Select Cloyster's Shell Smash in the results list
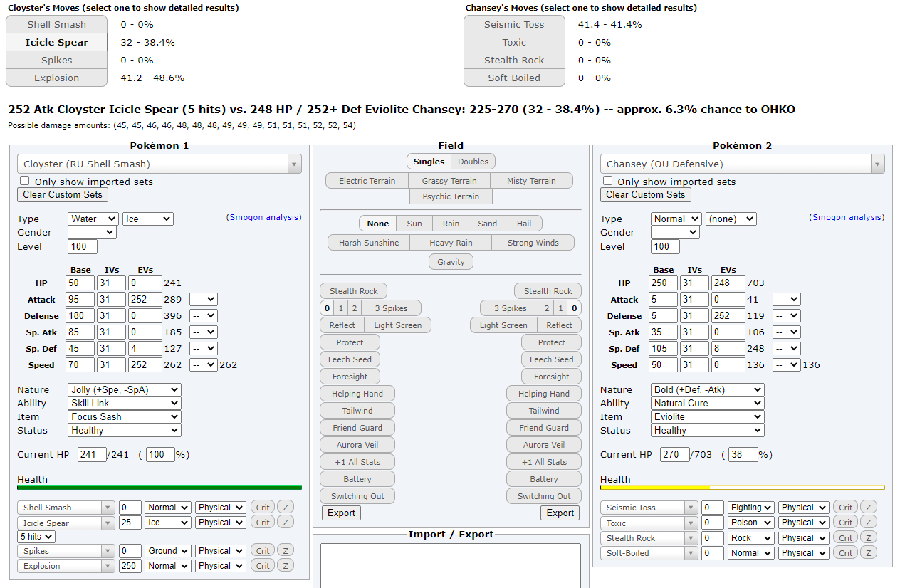 click(x=56, y=24)
